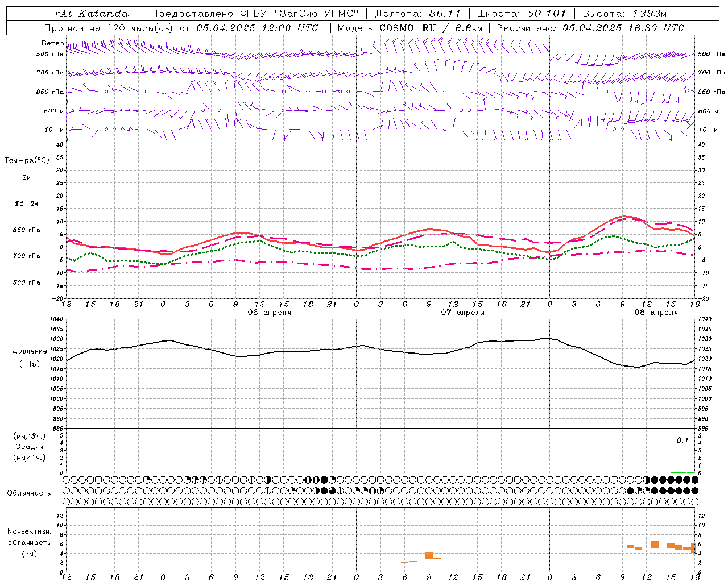Image resolution: width=728 pixels, height=582 pixels.
Task: Select the (мм/3ч.) precipitation unit label
Action: [x=30, y=436]
